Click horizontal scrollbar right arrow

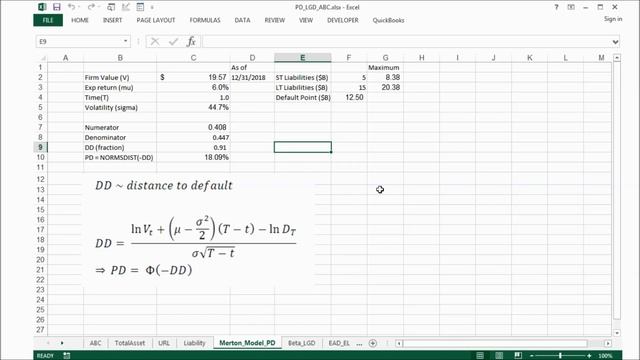point(608,343)
